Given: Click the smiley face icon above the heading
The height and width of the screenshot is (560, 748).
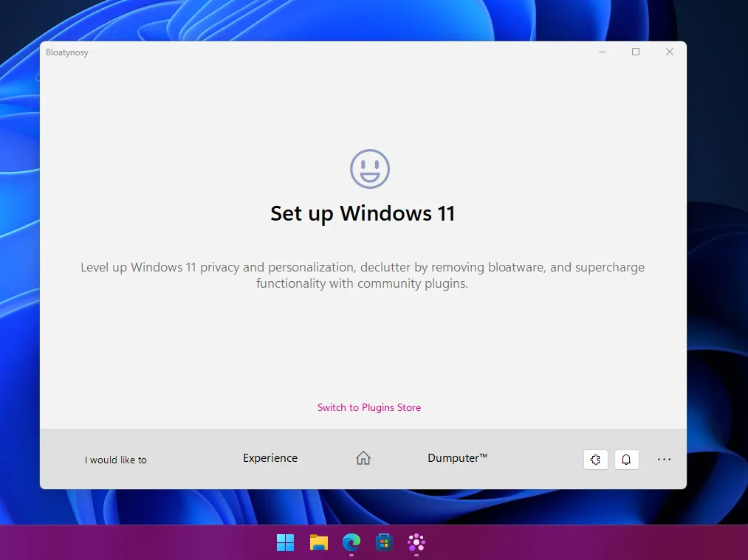Looking at the screenshot, I should (x=369, y=169).
